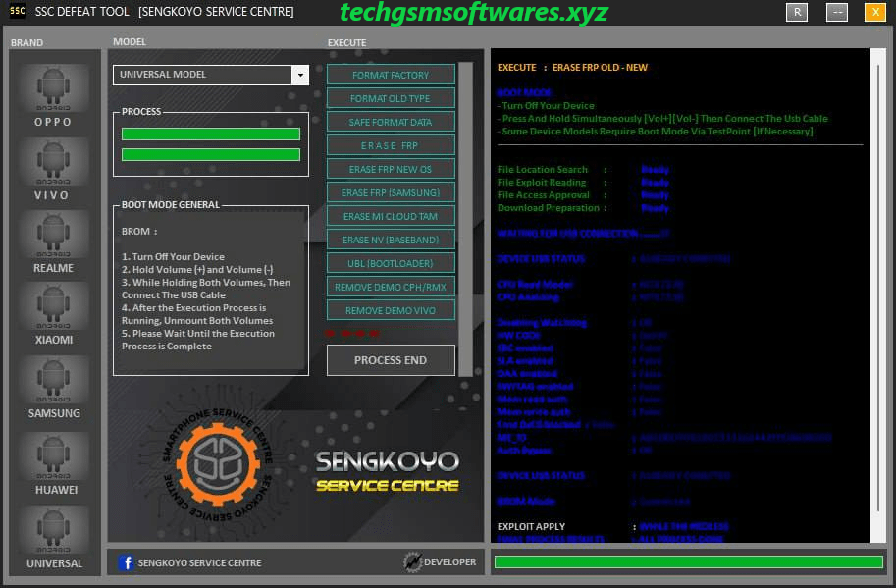
Task: Click step '2. Hold Volume (+) and Volume (-)'
Action: (197, 270)
